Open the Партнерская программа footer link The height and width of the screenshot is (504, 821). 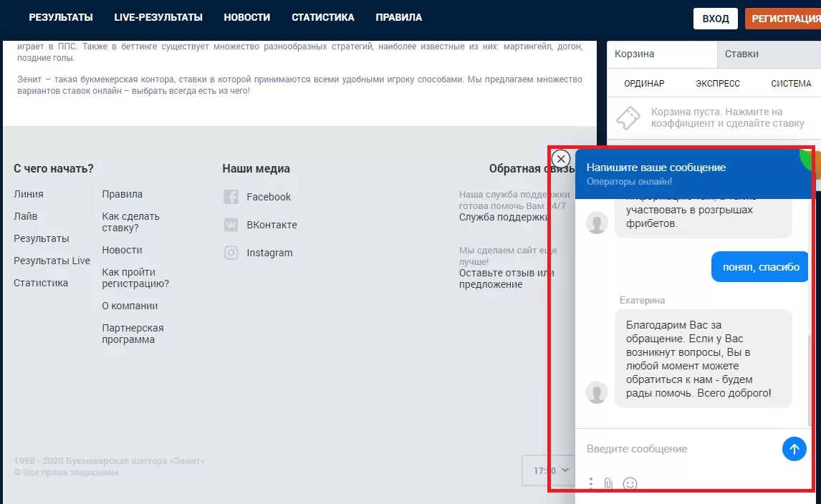coord(133,334)
